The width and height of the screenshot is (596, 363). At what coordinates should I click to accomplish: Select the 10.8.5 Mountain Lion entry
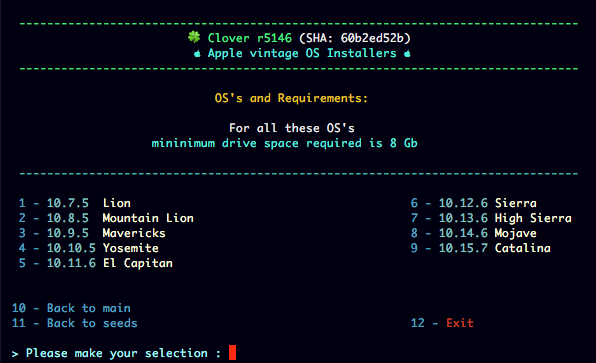coord(106,218)
